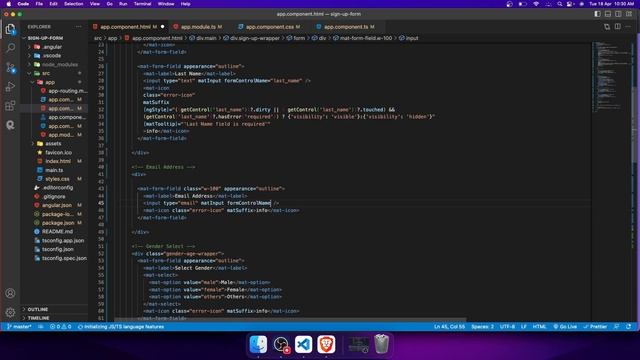Open angular.json file
Image resolution: width=640 pixels, height=360 pixels.
point(57,205)
